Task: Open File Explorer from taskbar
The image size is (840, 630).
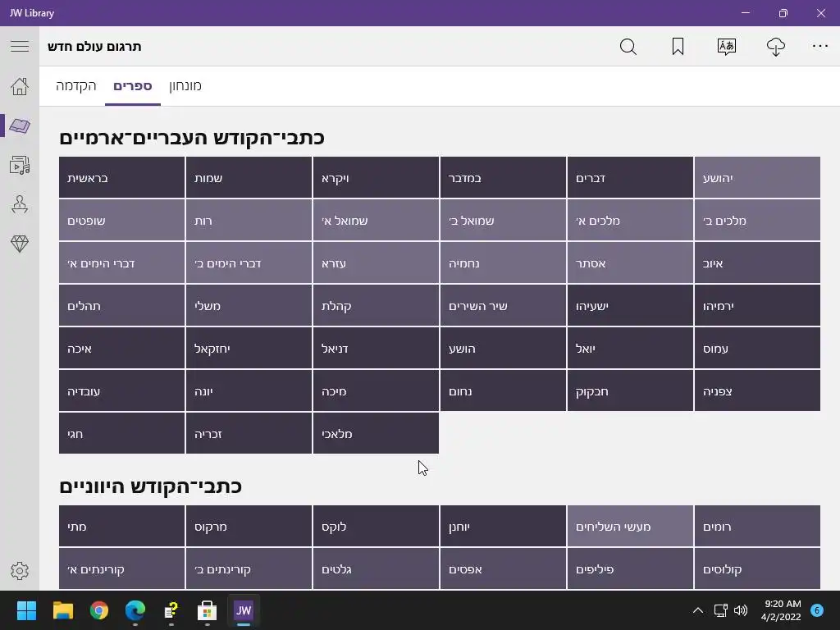Action: click(x=62, y=610)
